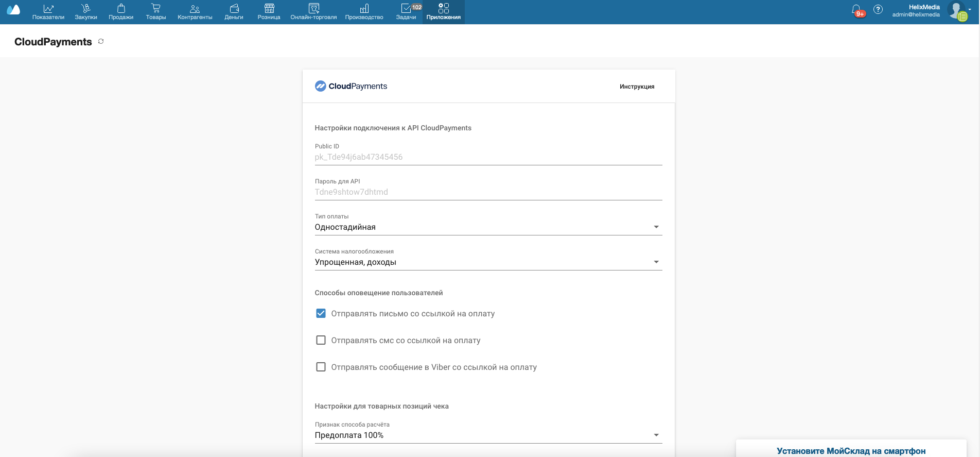980x457 pixels.
Task: Open the Контрагенты contacts icon
Action: coord(195,8)
